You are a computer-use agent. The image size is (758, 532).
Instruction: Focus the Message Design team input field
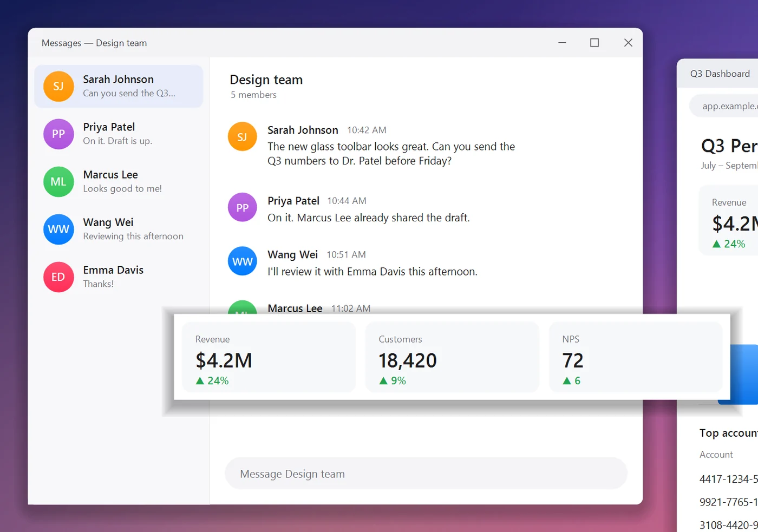point(426,474)
